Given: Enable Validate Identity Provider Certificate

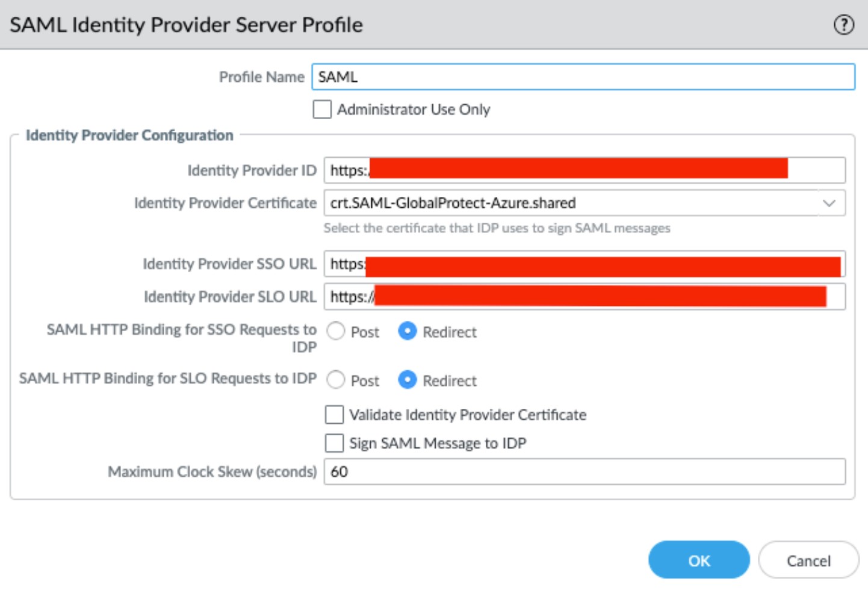Looking at the screenshot, I should [332, 415].
